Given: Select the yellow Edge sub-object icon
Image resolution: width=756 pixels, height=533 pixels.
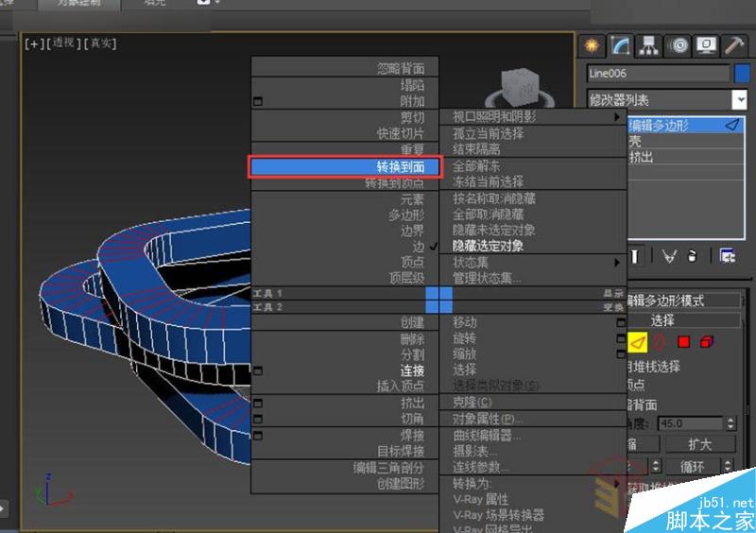Looking at the screenshot, I should 637,342.
